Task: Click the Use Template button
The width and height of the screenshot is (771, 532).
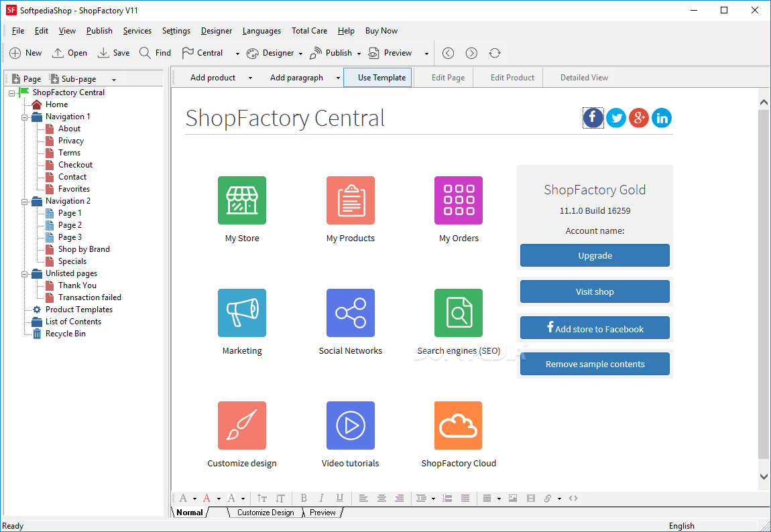Action: [377, 78]
